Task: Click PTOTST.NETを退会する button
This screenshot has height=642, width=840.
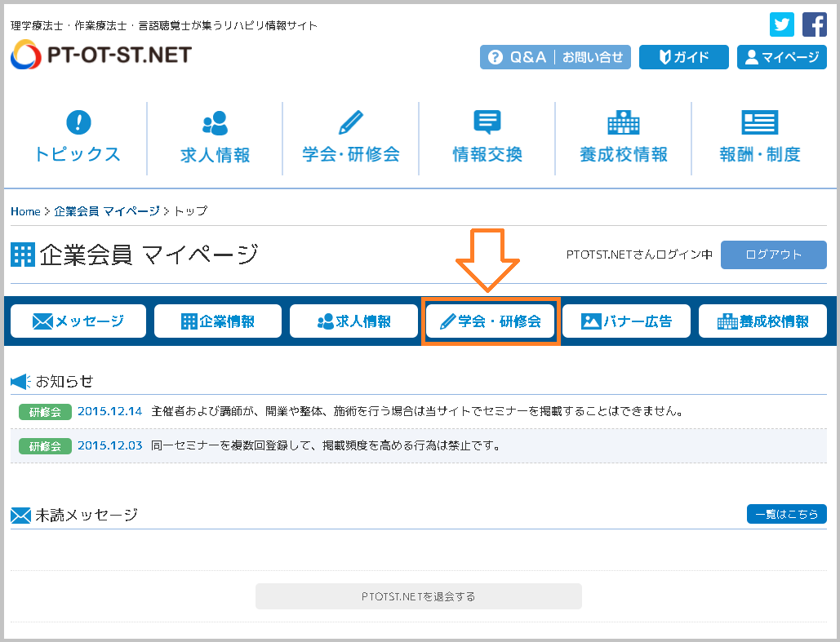Action: tap(418, 596)
